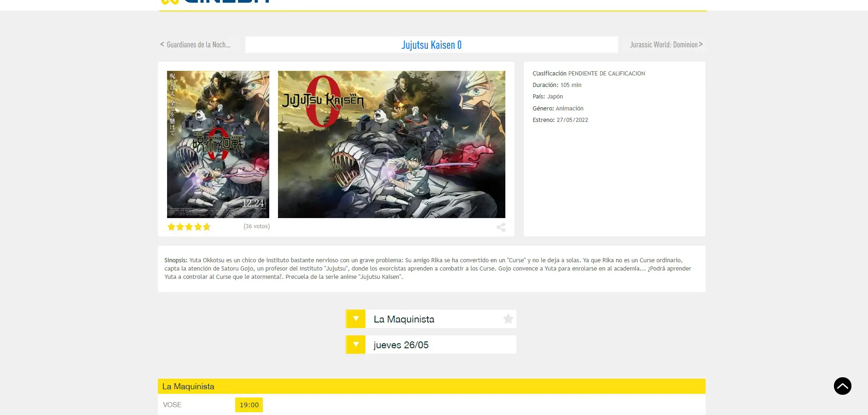Screen dimensions: 868x415
Task: Click the share icon below the movie banner
Action: 501,227
